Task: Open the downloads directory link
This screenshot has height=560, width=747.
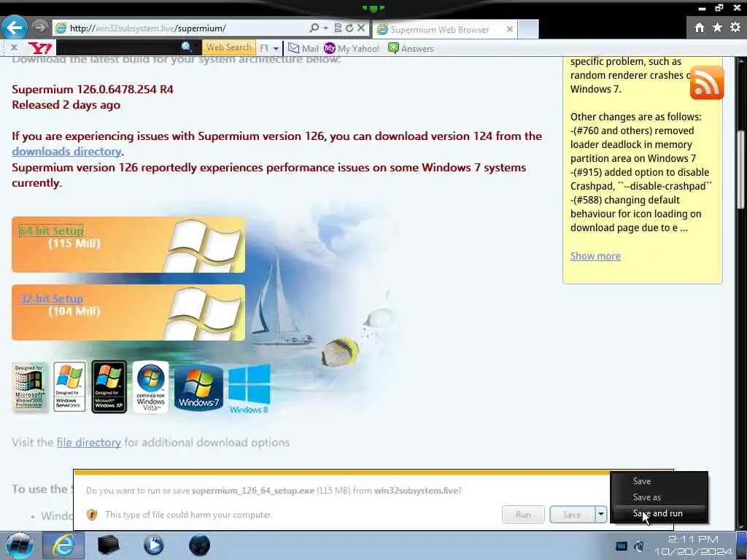Action: [66, 152]
